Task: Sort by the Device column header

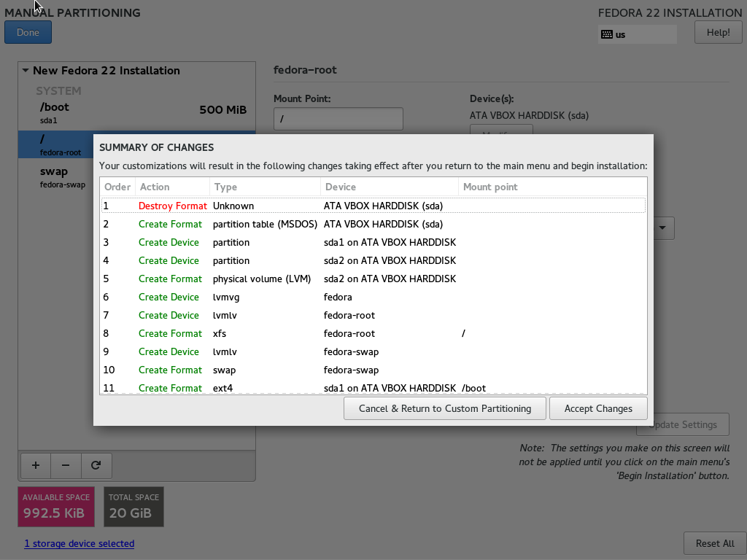Action: click(x=388, y=187)
